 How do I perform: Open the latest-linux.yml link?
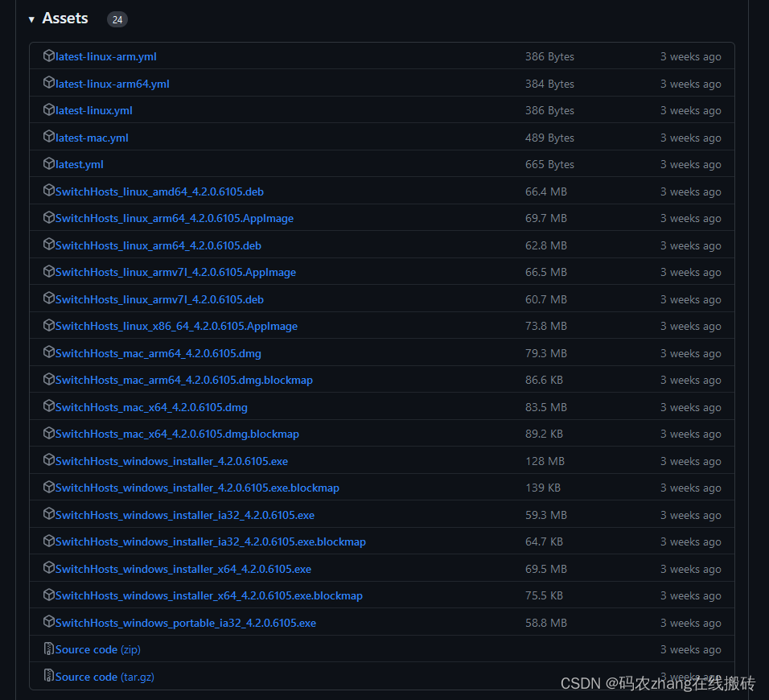point(93,111)
